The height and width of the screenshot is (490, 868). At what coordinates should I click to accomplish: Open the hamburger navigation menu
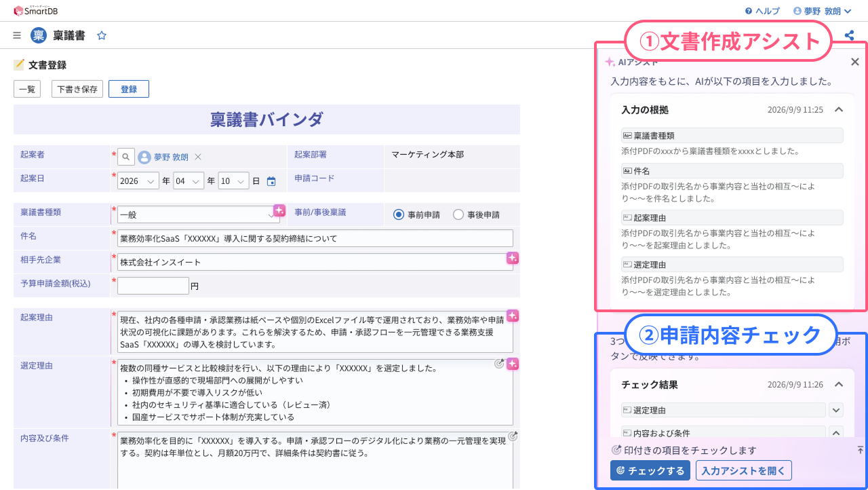(x=17, y=35)
